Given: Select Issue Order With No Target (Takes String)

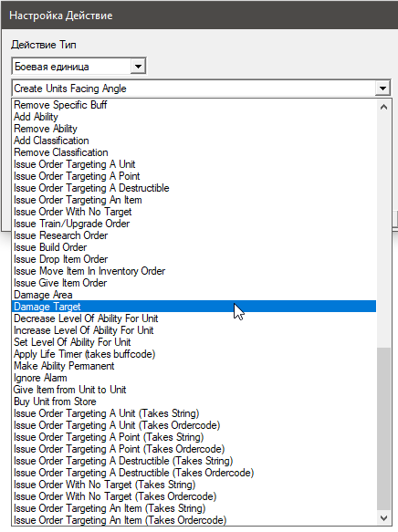Looking at the screenshot, I should click(194, 485).
